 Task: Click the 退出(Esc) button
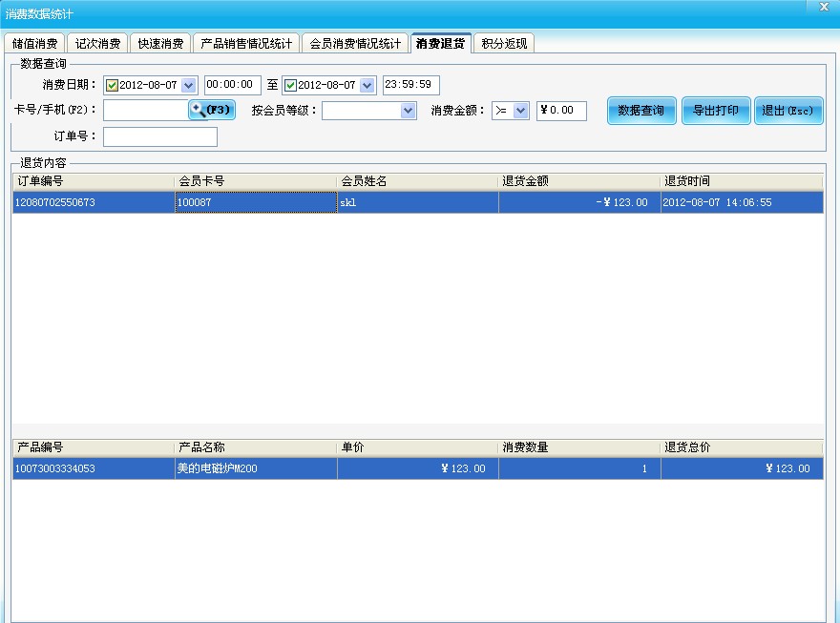[x=788, y=111]
